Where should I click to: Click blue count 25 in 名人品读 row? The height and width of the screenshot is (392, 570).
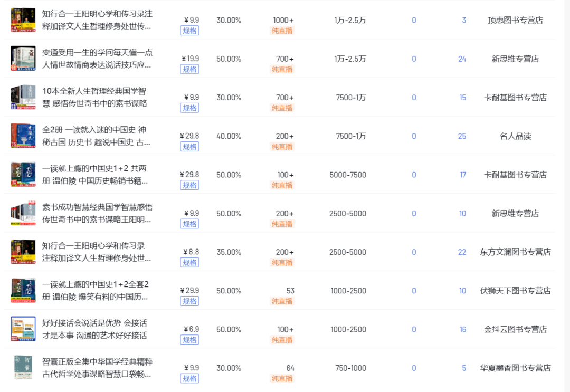coord(462,136)
